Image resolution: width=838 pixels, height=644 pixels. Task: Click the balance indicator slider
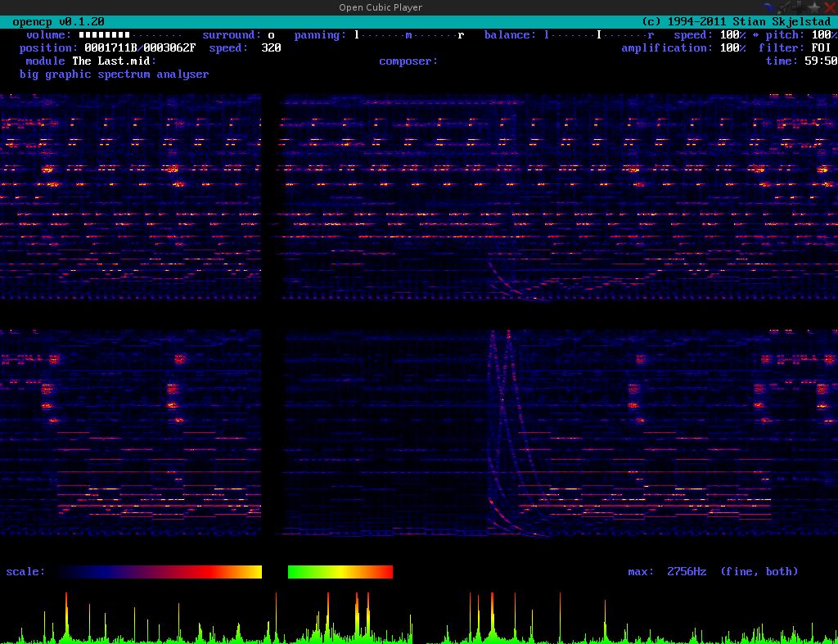(598, 34)
